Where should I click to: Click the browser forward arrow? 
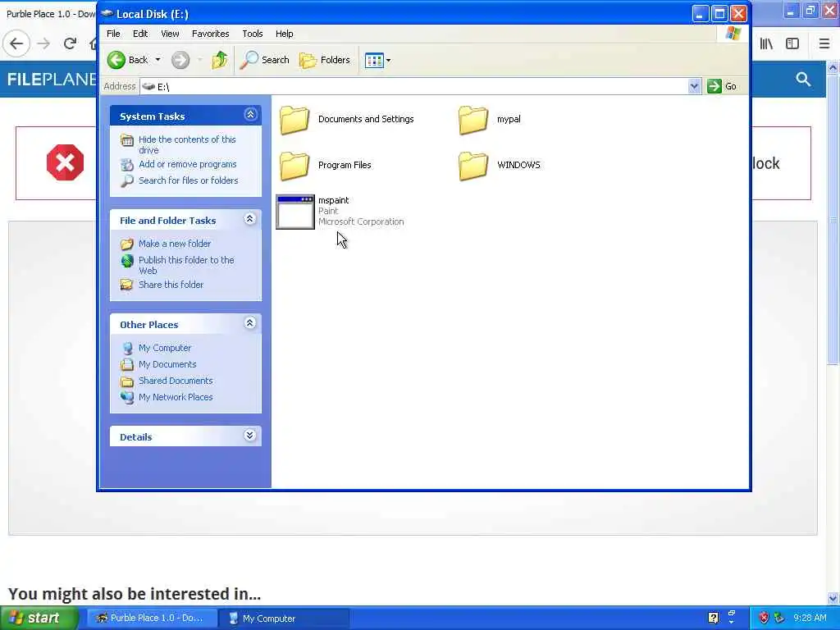click(x=43, y=43)
